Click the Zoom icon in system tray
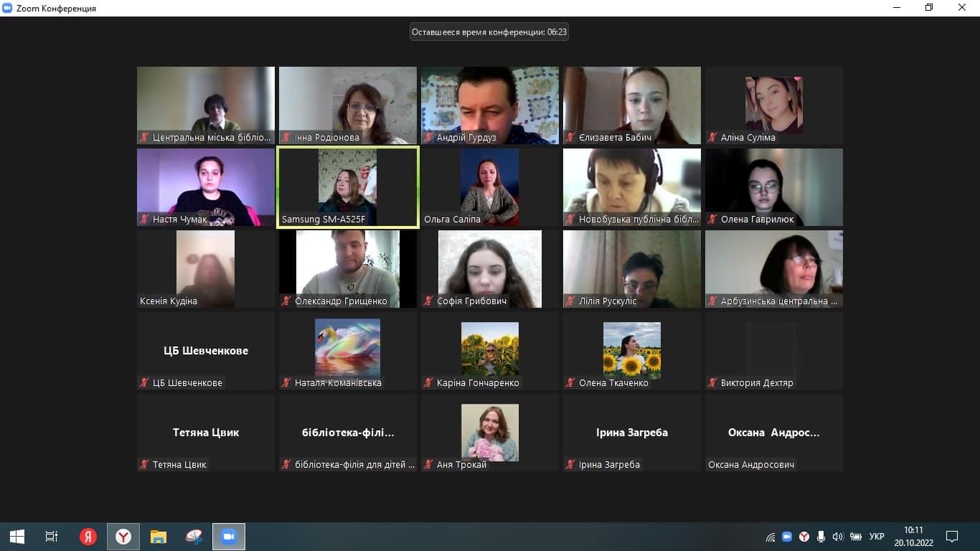 pos(787,537)
